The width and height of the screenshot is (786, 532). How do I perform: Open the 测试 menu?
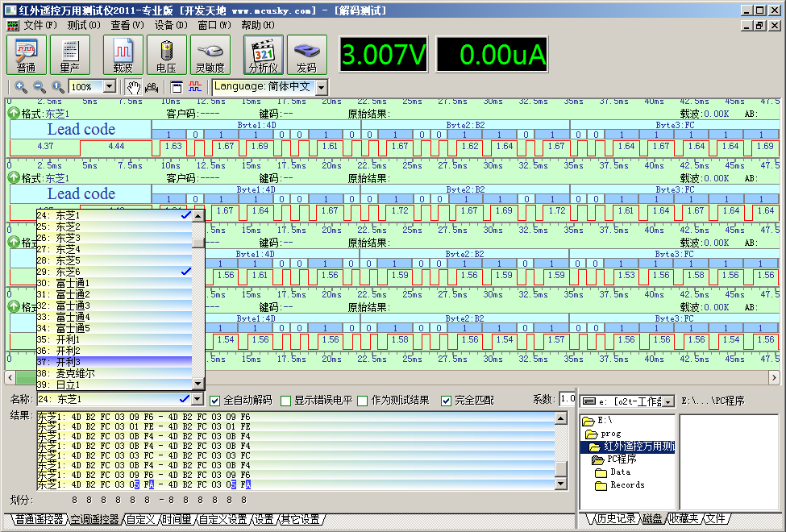pyautogui.click(x=83, y=25)
